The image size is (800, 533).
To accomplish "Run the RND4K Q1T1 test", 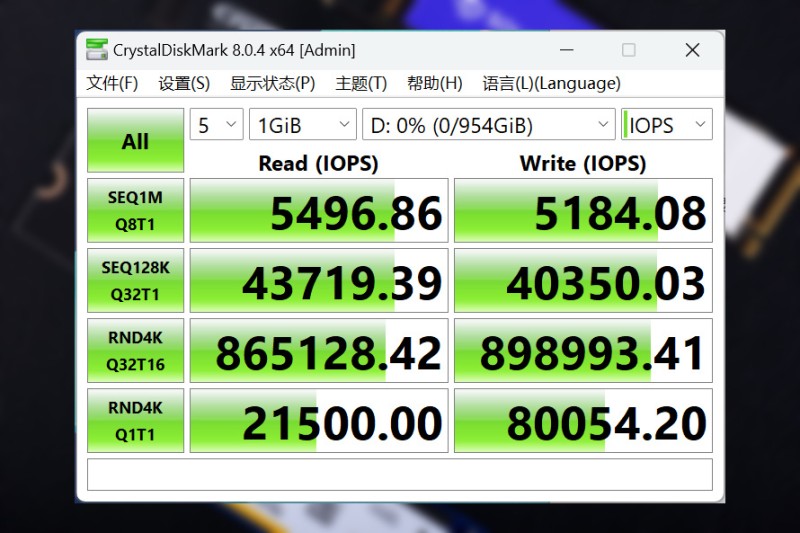I will (135, 420).
